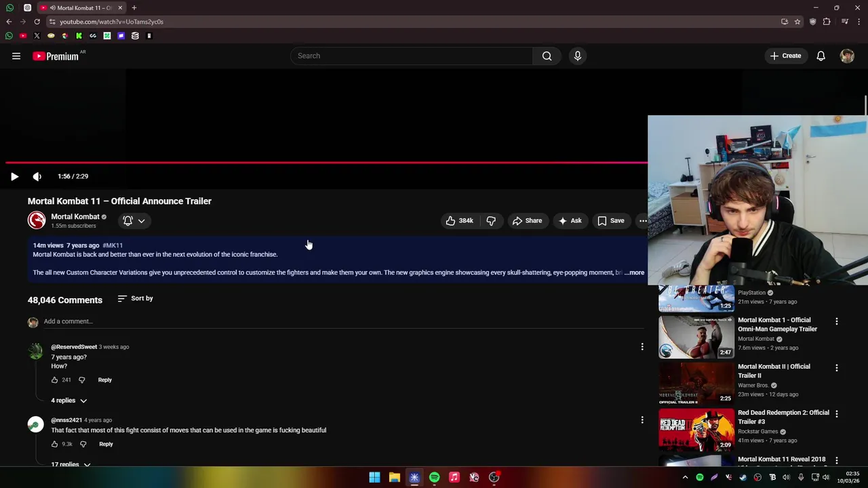Open browser media controls icon
This screenshot has height=488, width=868.
pos(845,22)
